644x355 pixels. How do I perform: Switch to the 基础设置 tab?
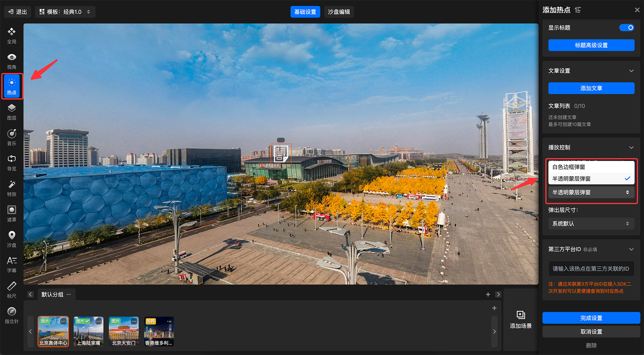305,12
